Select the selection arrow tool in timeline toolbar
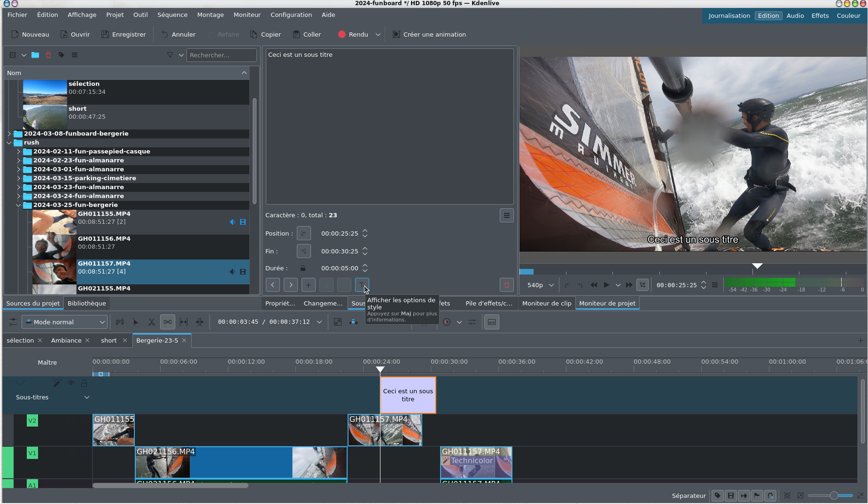 tap(136, 322)
